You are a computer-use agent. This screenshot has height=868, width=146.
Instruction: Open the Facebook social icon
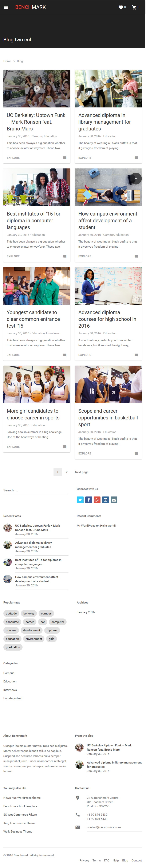click(x=88, y=500)
